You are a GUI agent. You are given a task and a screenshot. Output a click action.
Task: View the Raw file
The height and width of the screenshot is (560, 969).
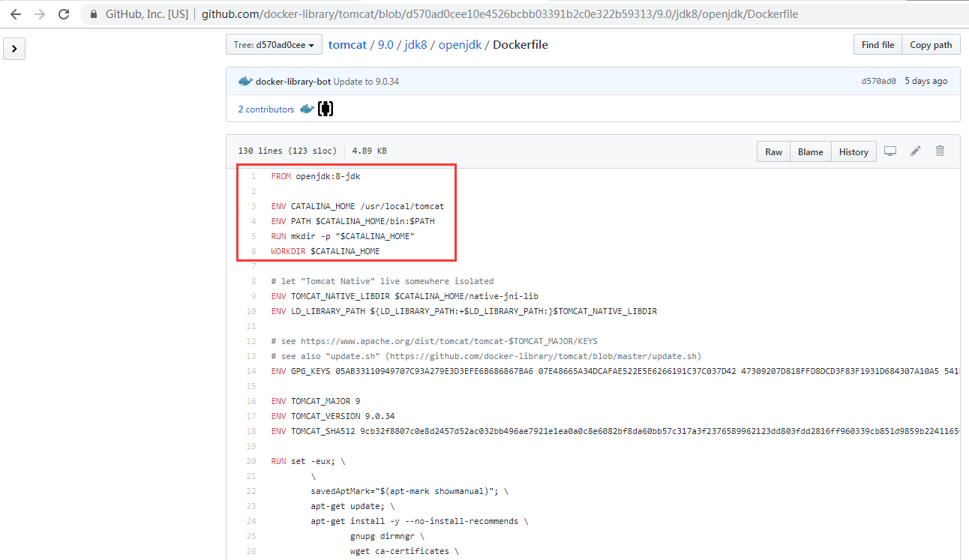[773, 151]
